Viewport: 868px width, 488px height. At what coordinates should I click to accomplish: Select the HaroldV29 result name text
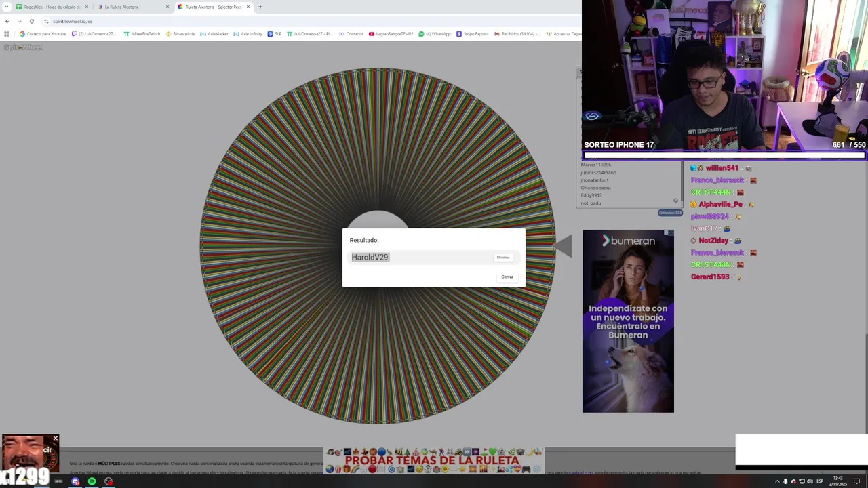pyautogui.click(x=370, y=257)
